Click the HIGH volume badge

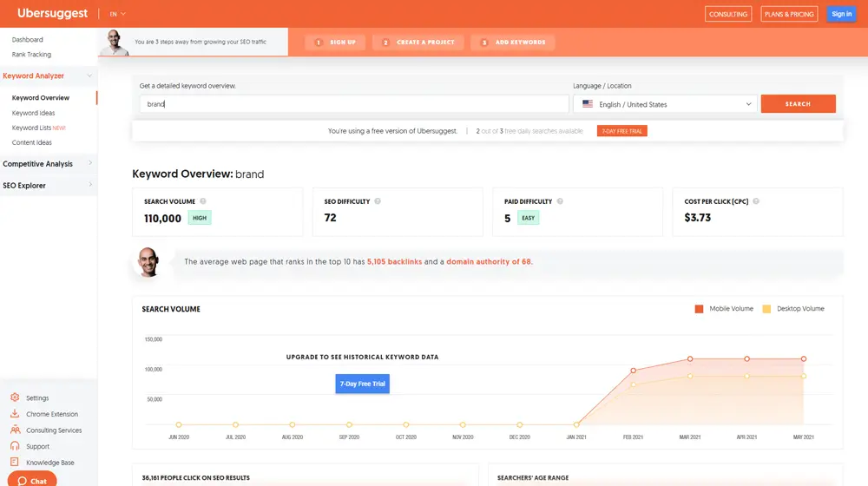point(200,218)
